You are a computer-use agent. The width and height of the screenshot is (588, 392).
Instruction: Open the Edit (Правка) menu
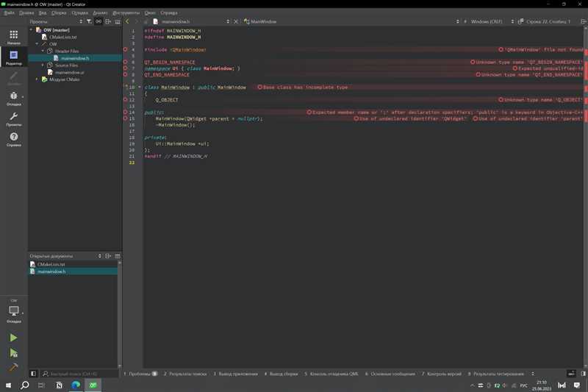pyautogui.click(x=26, y=13)
